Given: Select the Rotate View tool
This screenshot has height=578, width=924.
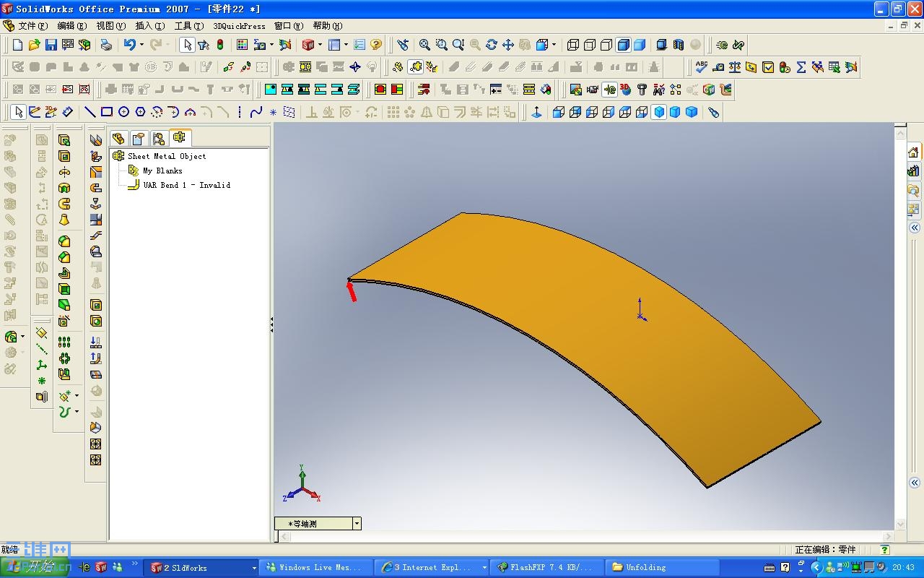Looking at the screenshot, I should click(492, 45).
